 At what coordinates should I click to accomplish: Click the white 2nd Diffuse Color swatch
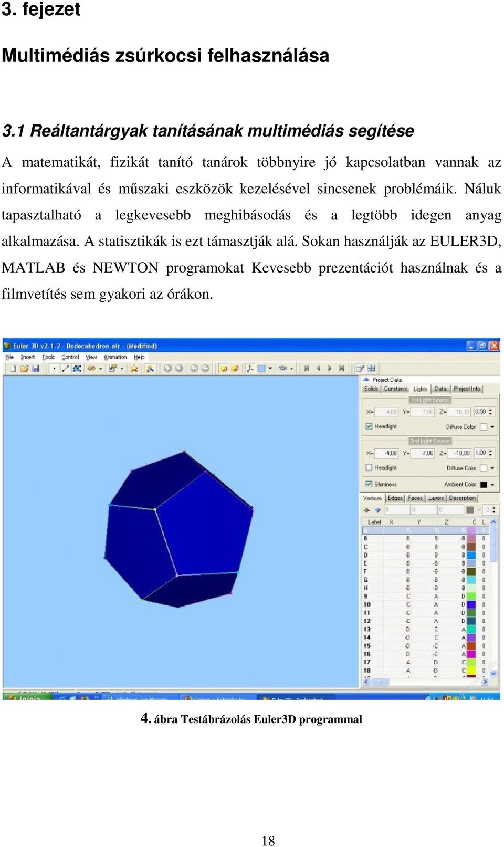coord(484,468)
